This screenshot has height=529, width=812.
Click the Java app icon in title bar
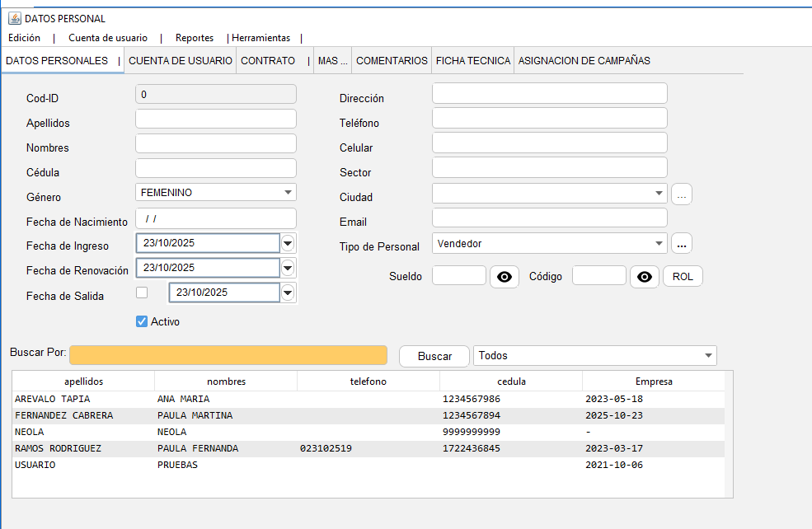click(x=14, y=18)
